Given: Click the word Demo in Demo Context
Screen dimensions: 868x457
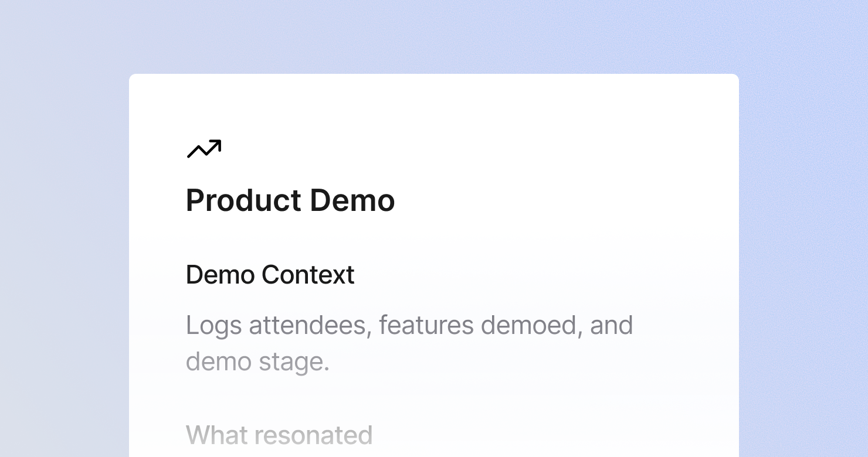Looking at the screenshot, I should pyautogui.click(x=220, y=274).
